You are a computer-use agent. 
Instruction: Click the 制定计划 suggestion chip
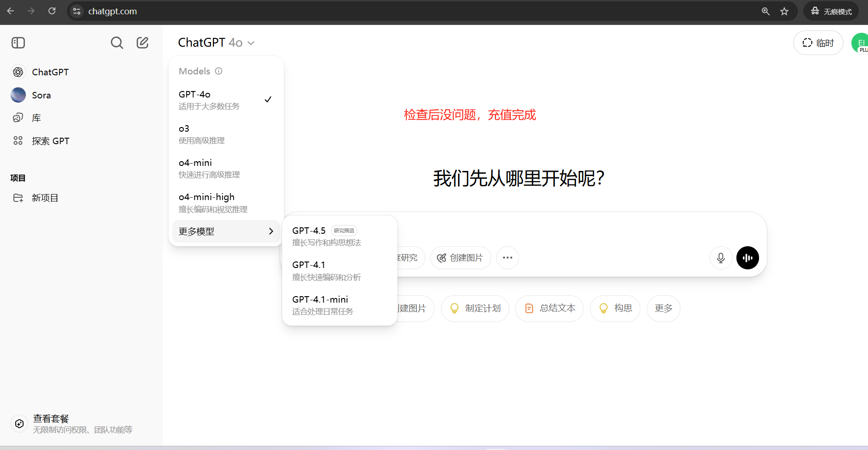click(x=475, y=309)
